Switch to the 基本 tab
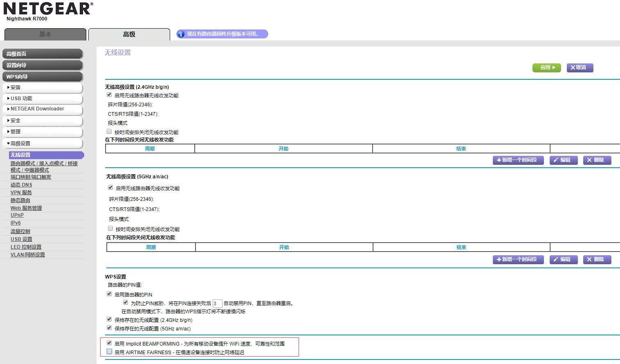 45,34
